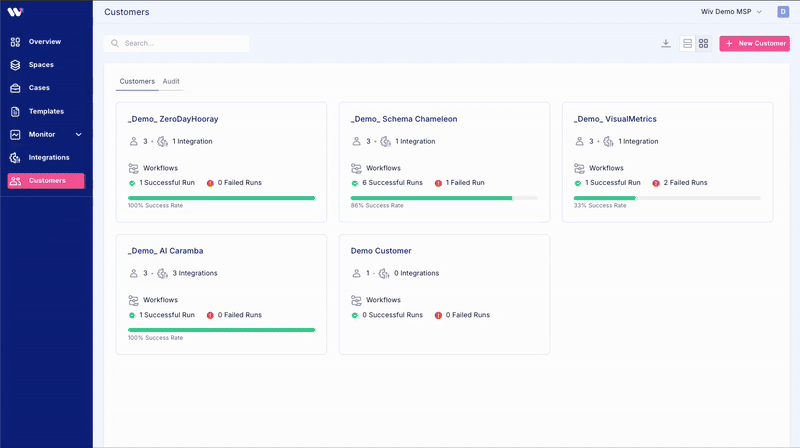The width and height of the screenshot is (800, 448).
Task: Open the _Demo_ ZeroDayHooray customer
Action: [173, 119]
